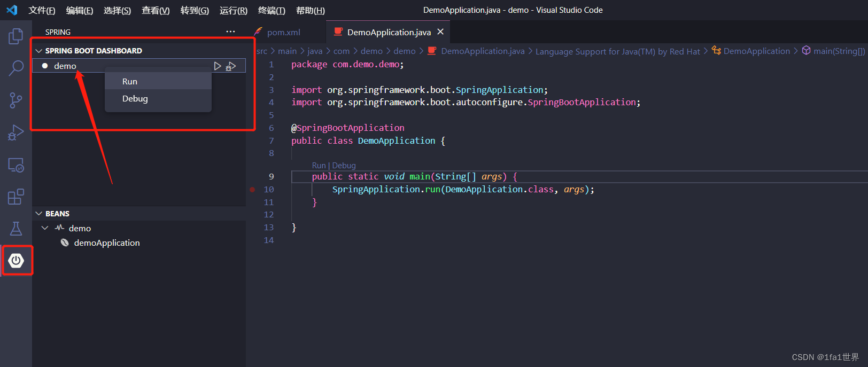This screenshot has height=367, width=868.
Task: Click DemoApplication class in breadcrumb
Action: coord(756,51)
